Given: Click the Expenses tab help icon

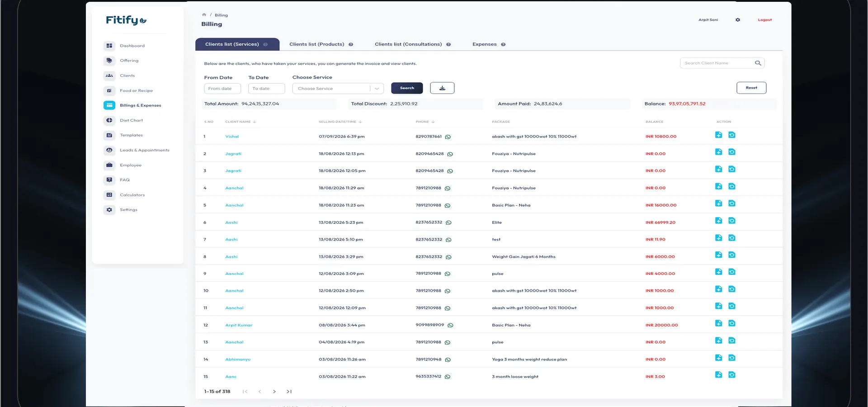Looking at the screenshot, I should tap(503, 44).
